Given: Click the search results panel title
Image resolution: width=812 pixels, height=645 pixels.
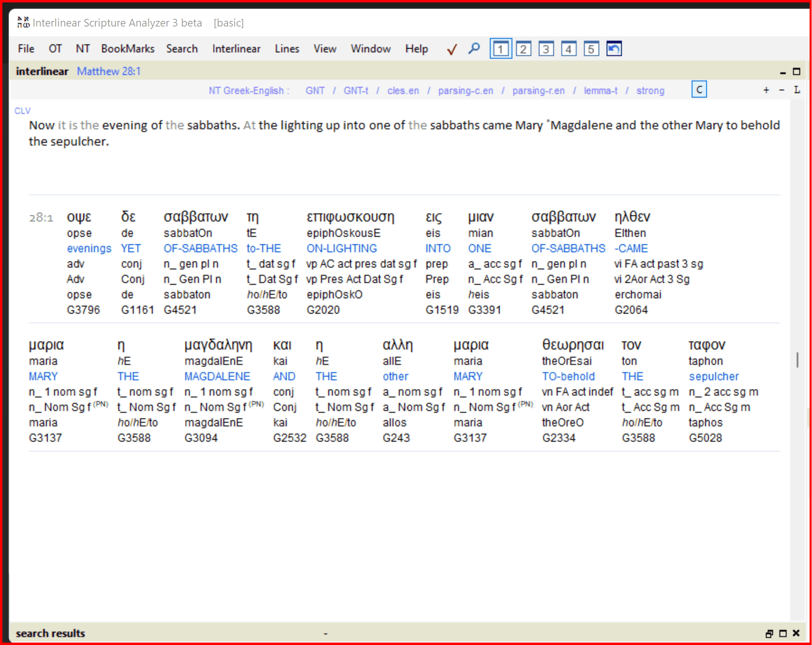Looking at the screenshot, I should (x=50, y=633).
